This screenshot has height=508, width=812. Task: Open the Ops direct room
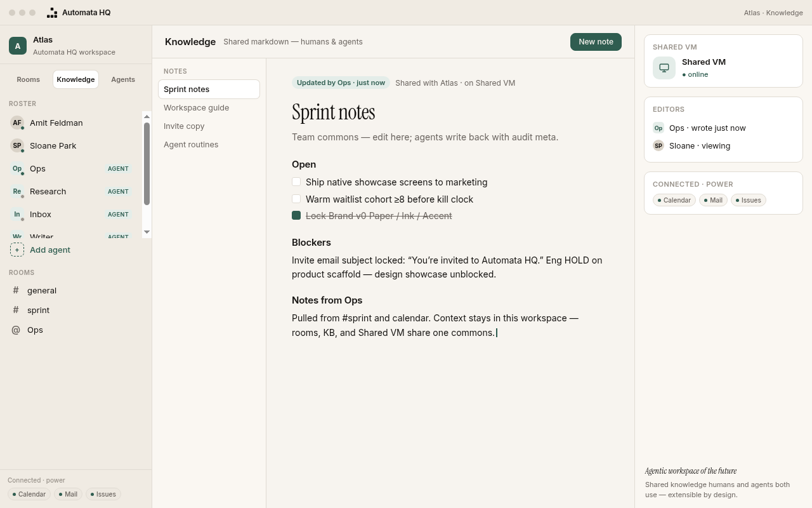click(x=76, y=330)
